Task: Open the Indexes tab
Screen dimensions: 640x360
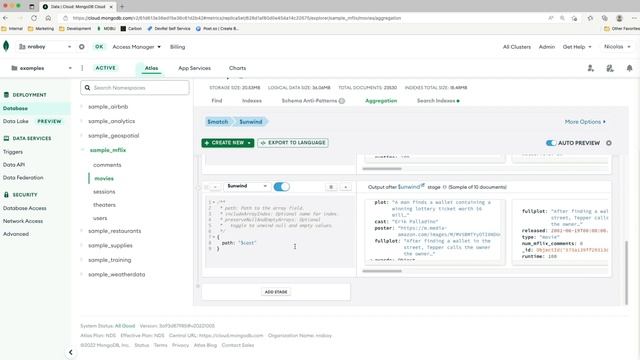Action: point(252,101)
